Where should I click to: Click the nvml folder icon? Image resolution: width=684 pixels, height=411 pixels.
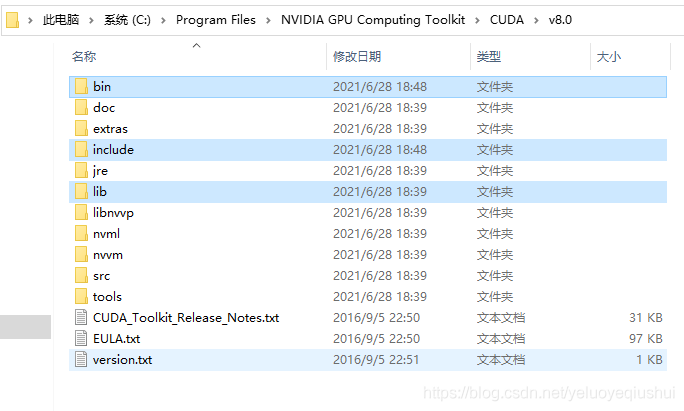[x=81, y=233]
